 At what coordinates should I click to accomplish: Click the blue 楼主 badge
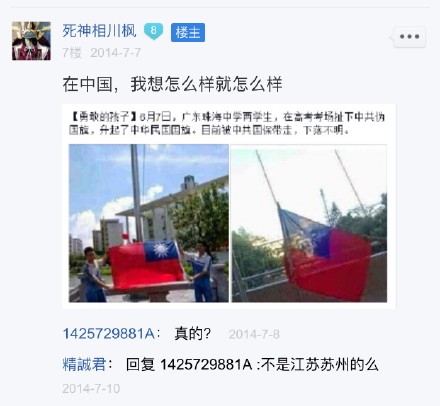click(x=188, y=32)
